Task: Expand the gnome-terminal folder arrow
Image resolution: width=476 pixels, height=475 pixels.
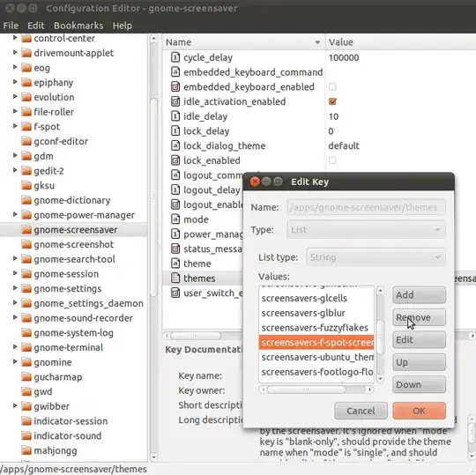Action: [15, 347]
